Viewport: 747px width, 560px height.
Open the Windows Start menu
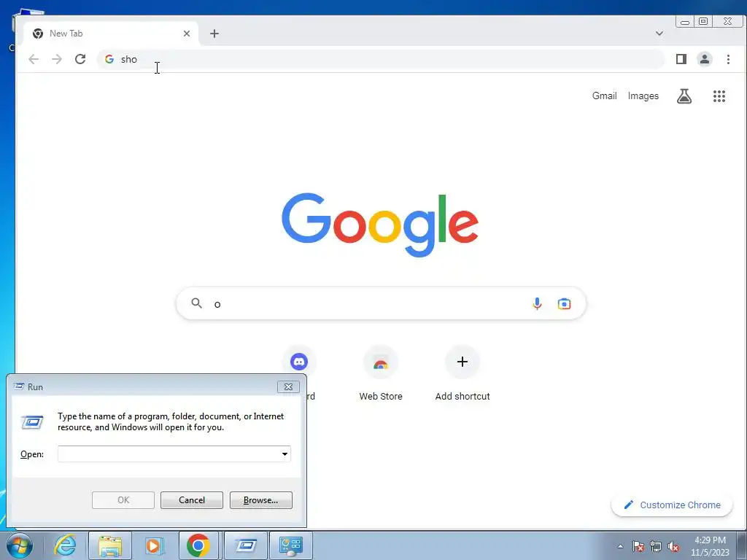(x=20, y=545)
